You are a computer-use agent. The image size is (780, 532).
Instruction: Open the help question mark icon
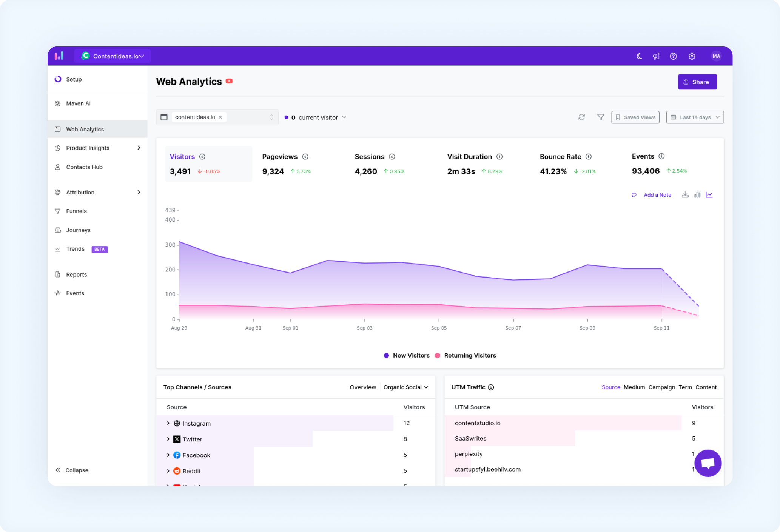(x=673, y=56)
